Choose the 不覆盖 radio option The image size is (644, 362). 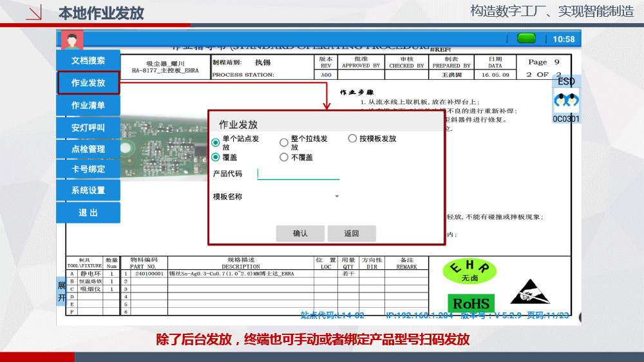pos(284,157)
